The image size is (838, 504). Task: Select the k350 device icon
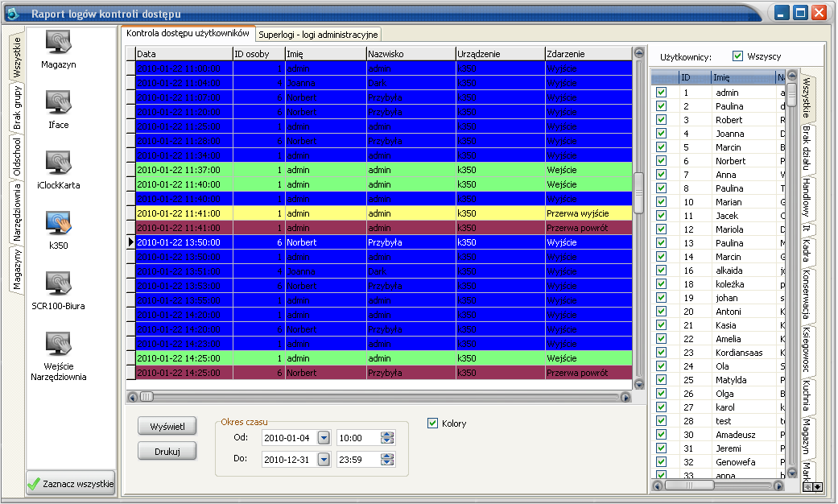point(58,223)
